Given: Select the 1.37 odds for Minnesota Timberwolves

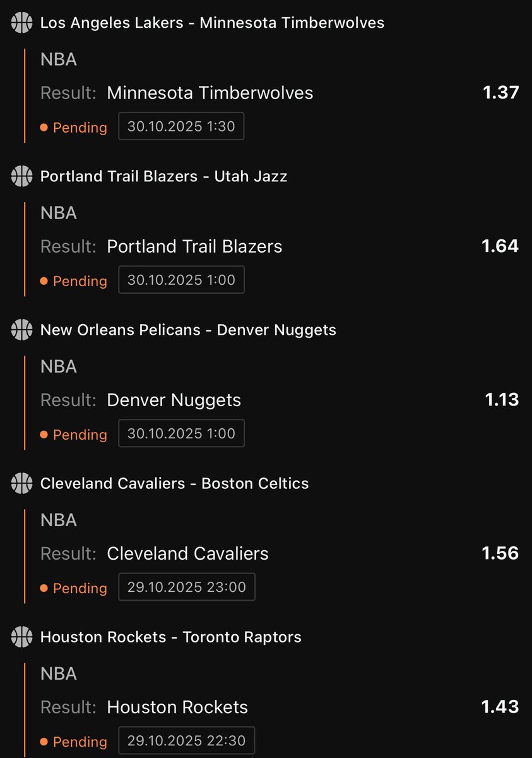Looking at the screenshot, I should coord(500,93).
